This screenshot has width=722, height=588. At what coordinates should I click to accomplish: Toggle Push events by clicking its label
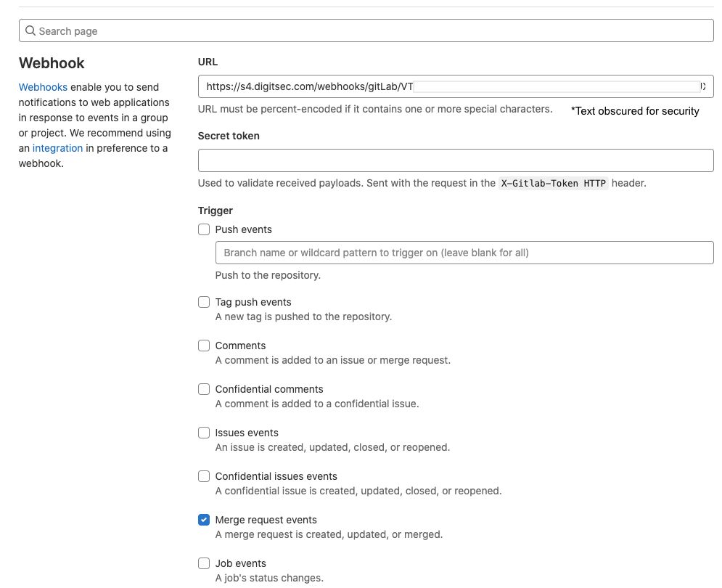coord(243,229)
